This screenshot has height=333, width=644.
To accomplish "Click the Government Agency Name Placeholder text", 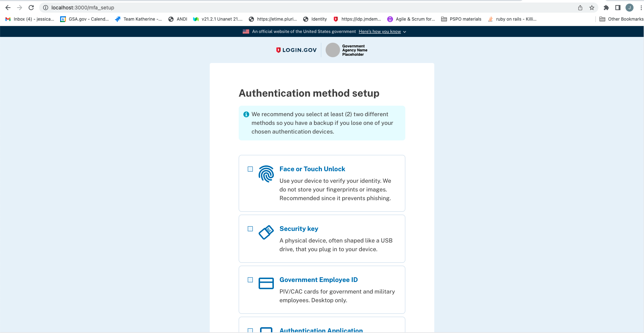I will [355, 50].
